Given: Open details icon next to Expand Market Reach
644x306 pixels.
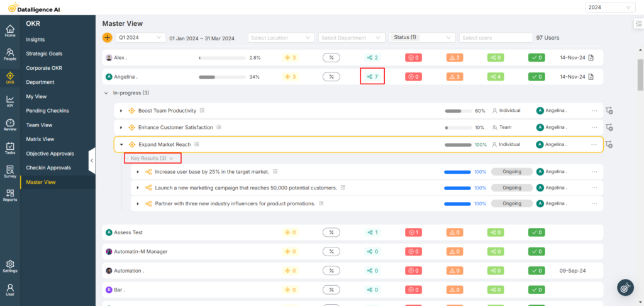Looking at the screenshot, I should [x=197, y=144].
